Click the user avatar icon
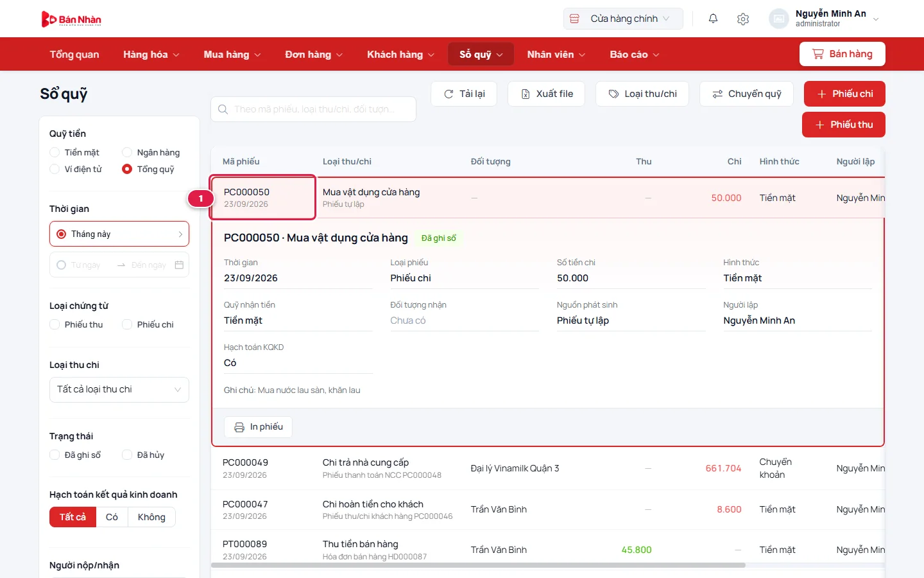The height and width of the screenshot is (578, 924). point(779,19)
